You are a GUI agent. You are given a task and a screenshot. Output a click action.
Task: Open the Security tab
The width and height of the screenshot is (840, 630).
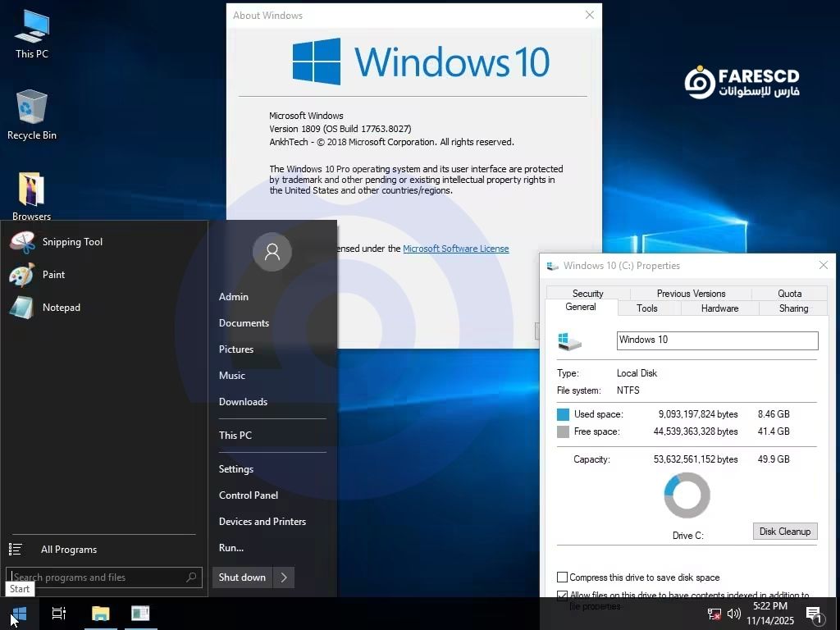[587, 294]
